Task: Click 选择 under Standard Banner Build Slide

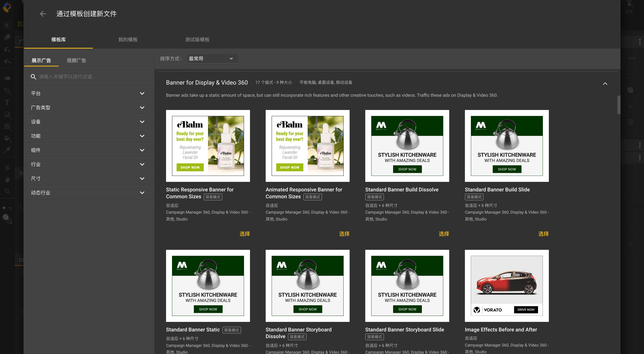Action: [x=543, y=234]
